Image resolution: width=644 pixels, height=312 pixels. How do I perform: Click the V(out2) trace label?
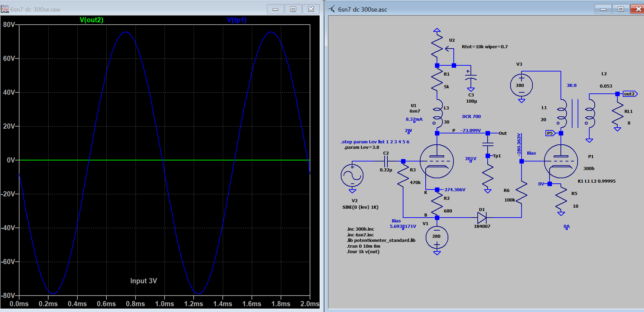(x=91, y=20)
